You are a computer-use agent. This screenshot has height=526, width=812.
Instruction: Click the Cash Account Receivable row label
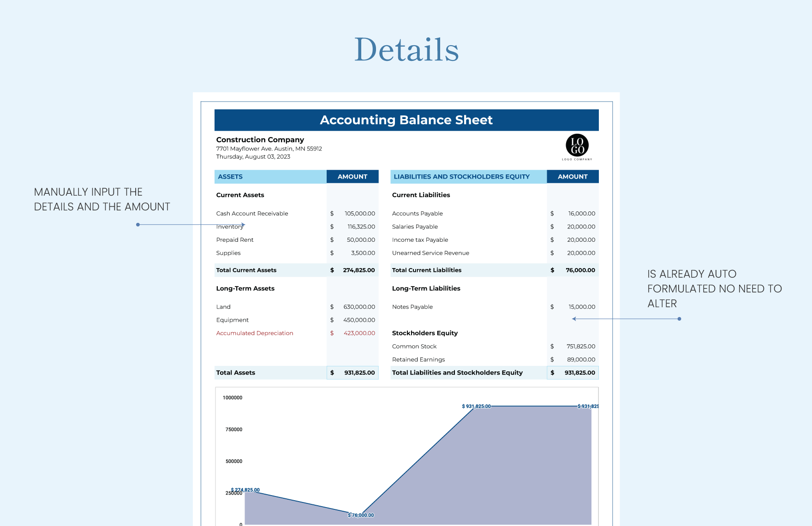[252, 214]
